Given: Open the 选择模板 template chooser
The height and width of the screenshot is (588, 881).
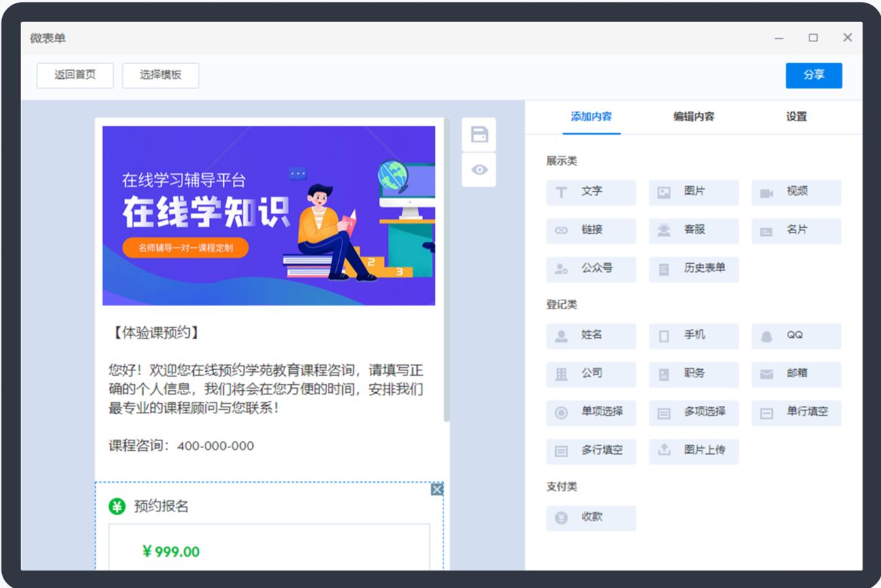Looking at the screenshot, I should click(161, 75).
